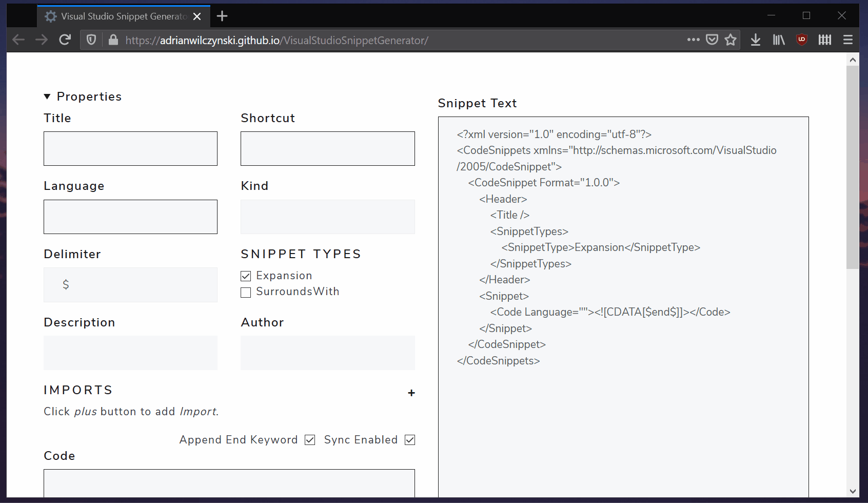Focus the Shortcut input field

tap(328, 148)
